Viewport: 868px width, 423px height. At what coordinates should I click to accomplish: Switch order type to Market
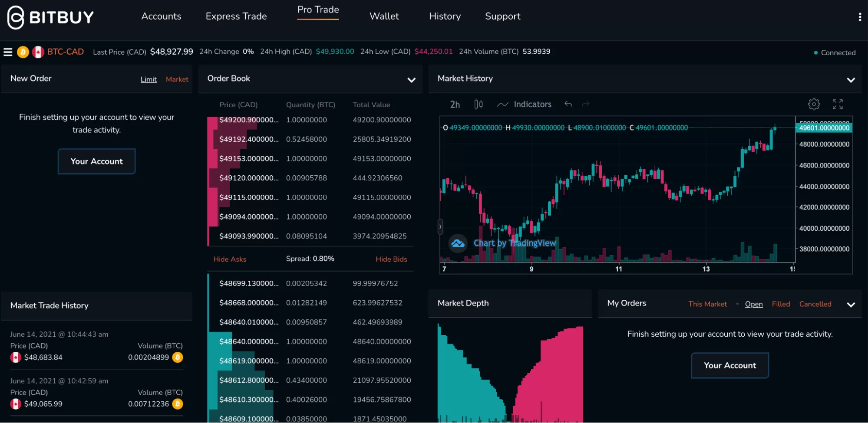(x=177, y=79)
